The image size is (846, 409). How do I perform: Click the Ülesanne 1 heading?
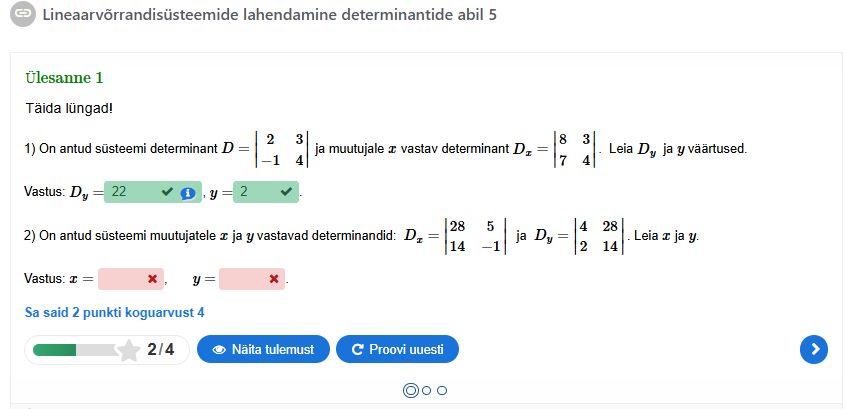[x=64, y=78]
